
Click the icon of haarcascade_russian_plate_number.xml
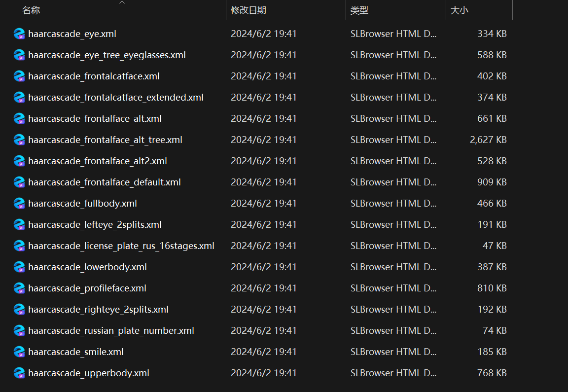[19, 330]
